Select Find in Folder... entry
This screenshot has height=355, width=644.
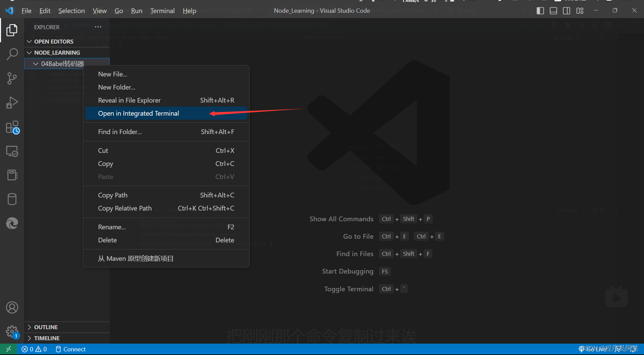pos(166,132)
